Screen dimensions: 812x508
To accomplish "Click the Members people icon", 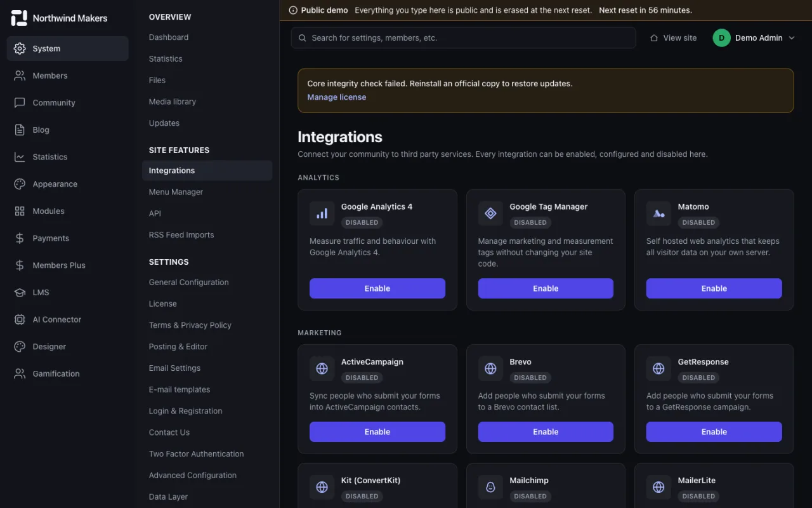I will point(20,76).
